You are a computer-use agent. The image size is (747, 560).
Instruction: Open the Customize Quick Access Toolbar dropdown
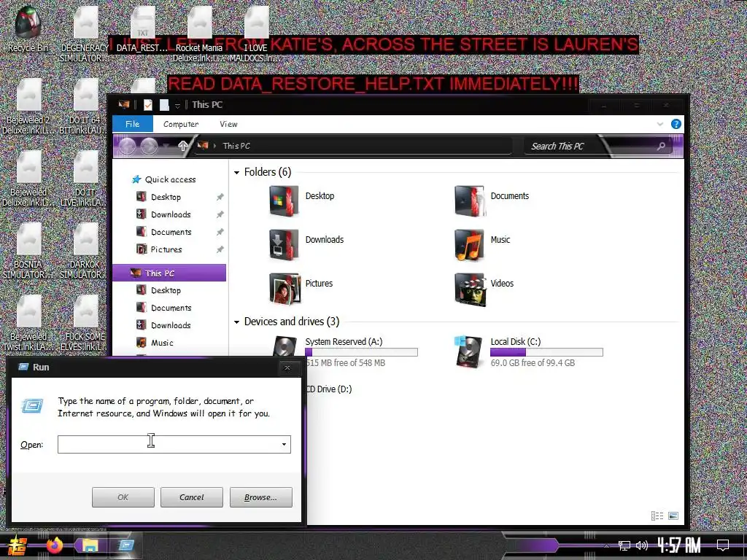177,105
